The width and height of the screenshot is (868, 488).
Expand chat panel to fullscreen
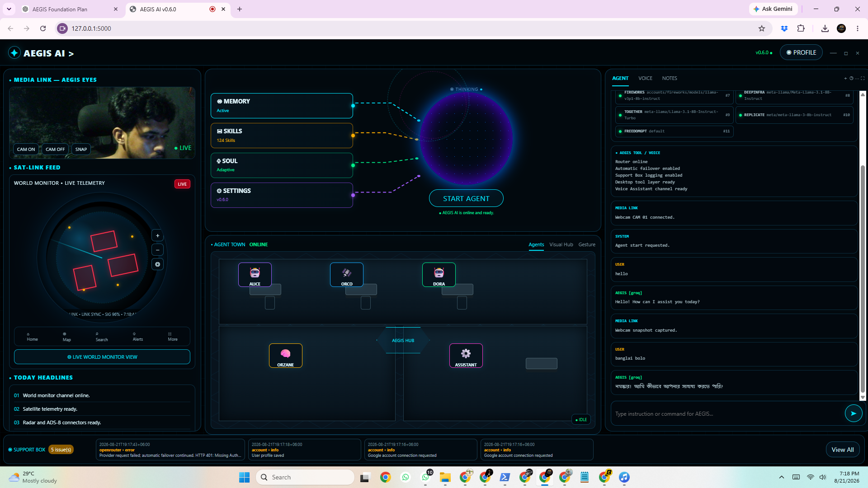coord(863,79)
